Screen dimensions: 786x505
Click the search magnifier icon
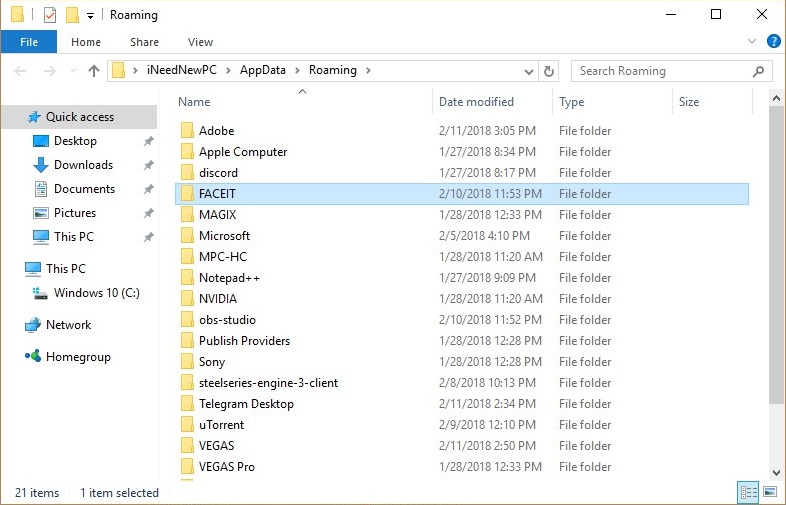point(758,71)
